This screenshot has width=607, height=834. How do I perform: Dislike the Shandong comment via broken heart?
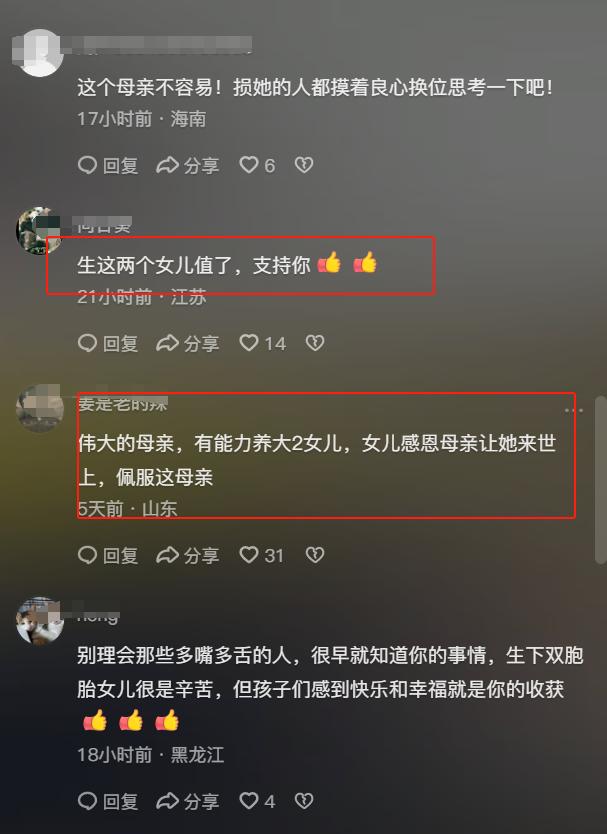tap(315, 555)
